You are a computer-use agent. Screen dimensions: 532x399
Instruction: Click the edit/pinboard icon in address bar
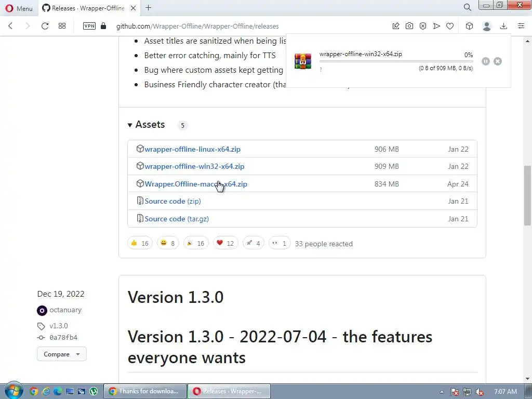coord(395,26)
